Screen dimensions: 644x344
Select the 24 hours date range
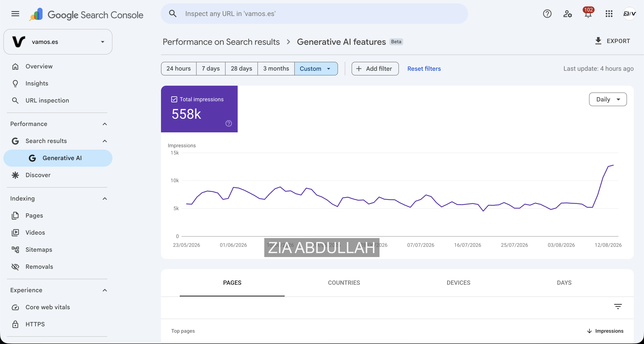pos(178,69)
